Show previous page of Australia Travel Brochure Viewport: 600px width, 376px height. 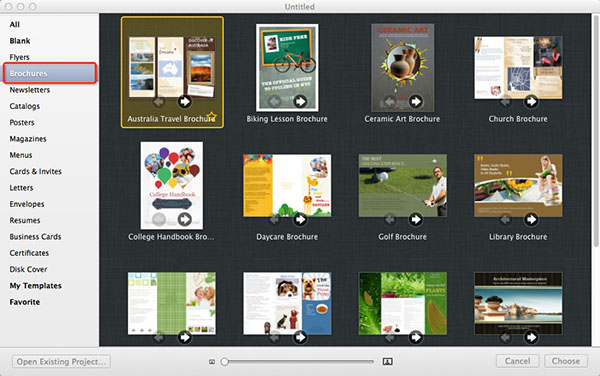coord(158,102)
